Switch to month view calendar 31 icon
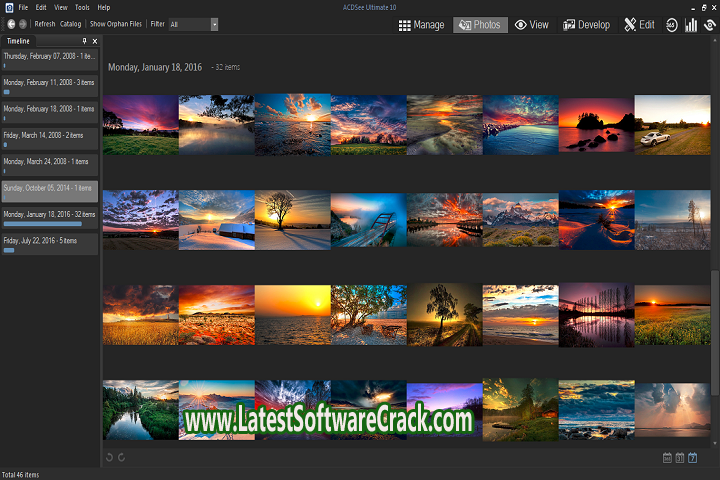 tap(680, 457)
